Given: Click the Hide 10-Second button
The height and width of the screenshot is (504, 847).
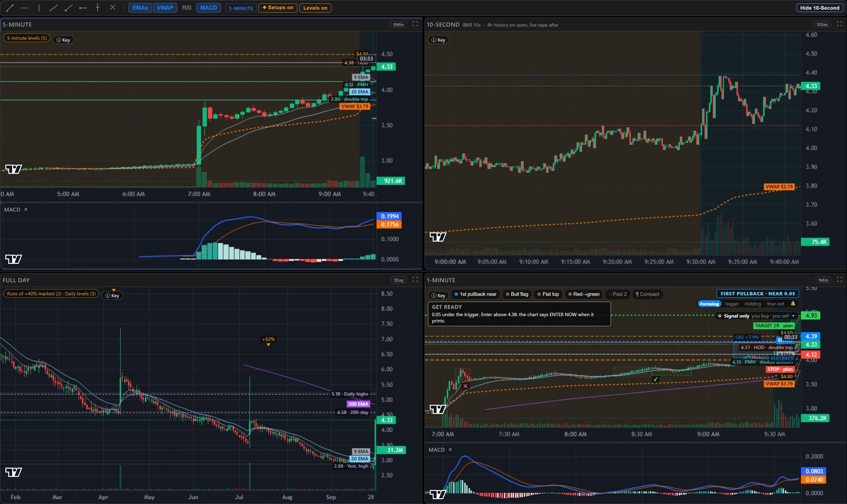Looking at the screenshot, I should click(819, 8).
